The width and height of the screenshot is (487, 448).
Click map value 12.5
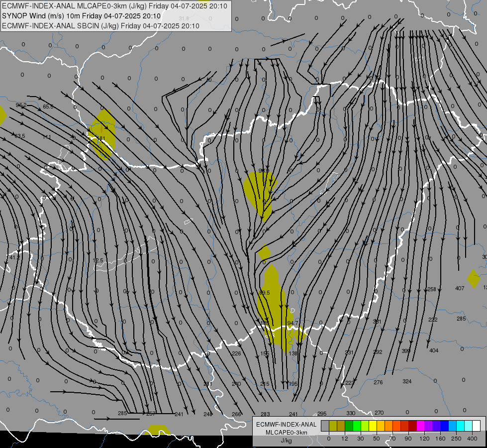pos(98,260)
